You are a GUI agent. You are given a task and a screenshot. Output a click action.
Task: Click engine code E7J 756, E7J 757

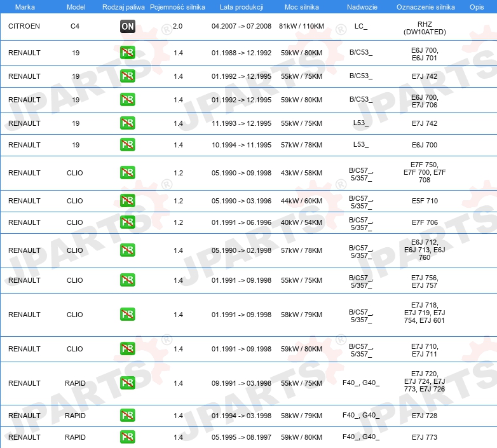[425, 282]
